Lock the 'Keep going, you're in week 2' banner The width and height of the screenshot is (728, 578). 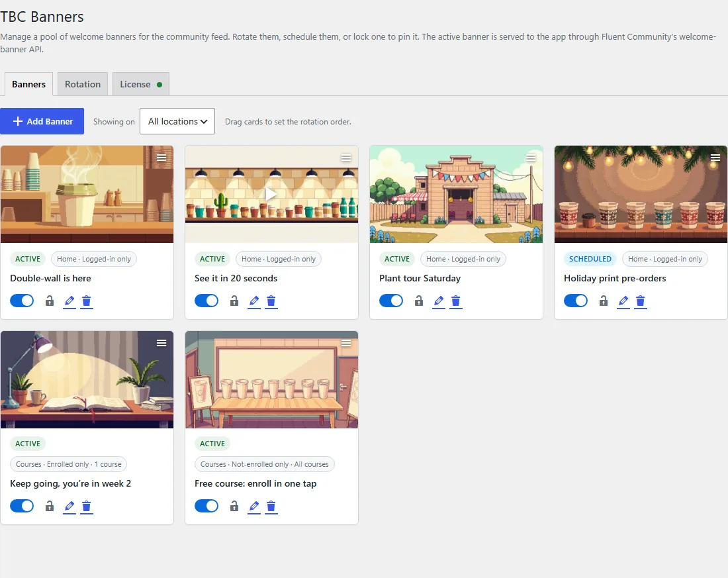coord(49,506)
